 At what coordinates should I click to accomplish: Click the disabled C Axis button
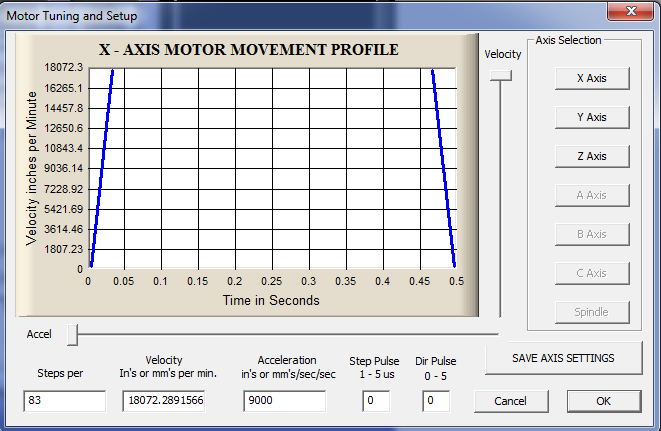[x=592, y=273]
